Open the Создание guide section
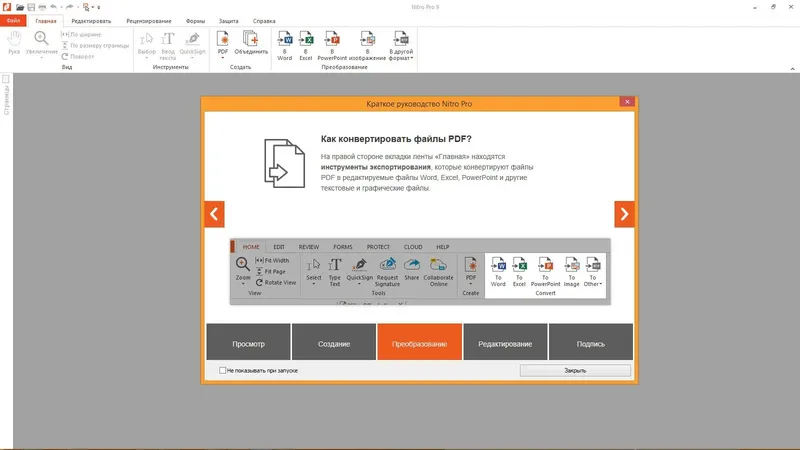Image resolution: width=800 pixels, height=450 pixels. tap(334, 342)
